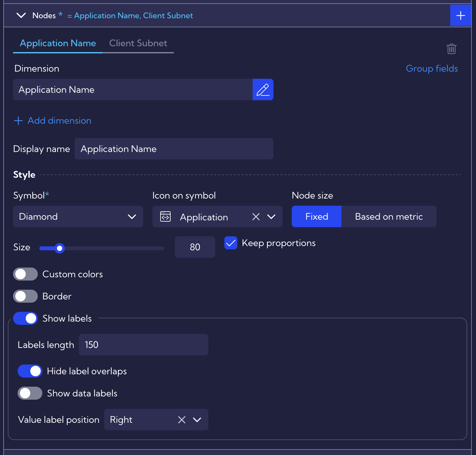Viewport: 476px width, 455px height.
Task: Click the Nodes summary text Application Name, Client Subnet
Action: 133,16
